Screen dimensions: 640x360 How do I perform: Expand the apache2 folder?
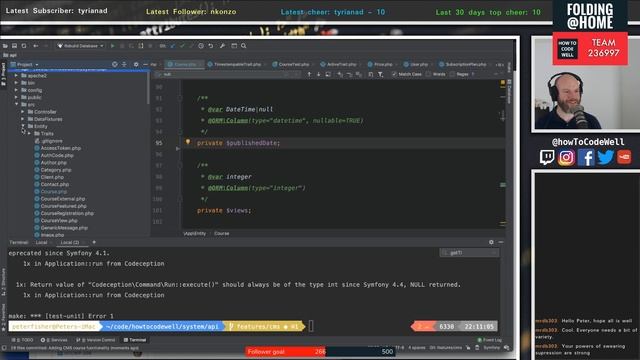[x=16, y=76]
